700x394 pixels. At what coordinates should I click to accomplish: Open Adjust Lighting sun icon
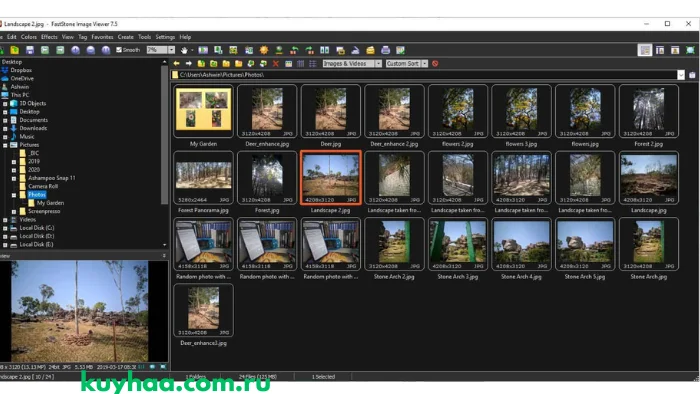(264, 50)
